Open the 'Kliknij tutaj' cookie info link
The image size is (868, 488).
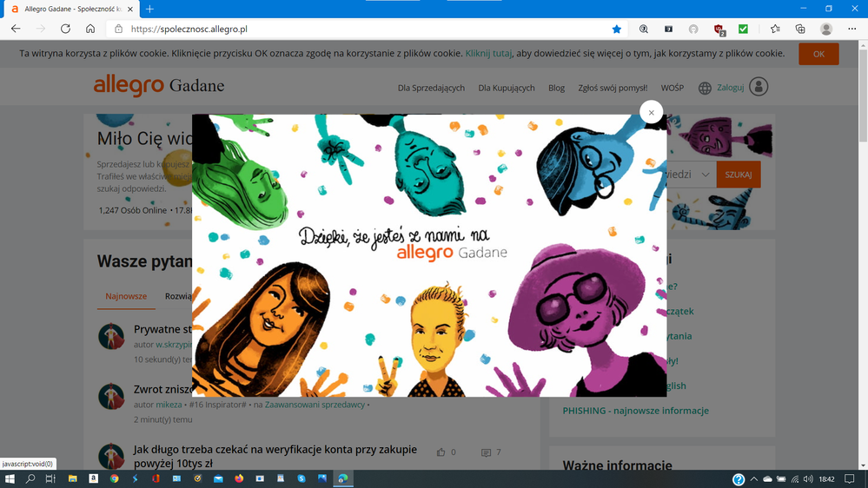488,53
